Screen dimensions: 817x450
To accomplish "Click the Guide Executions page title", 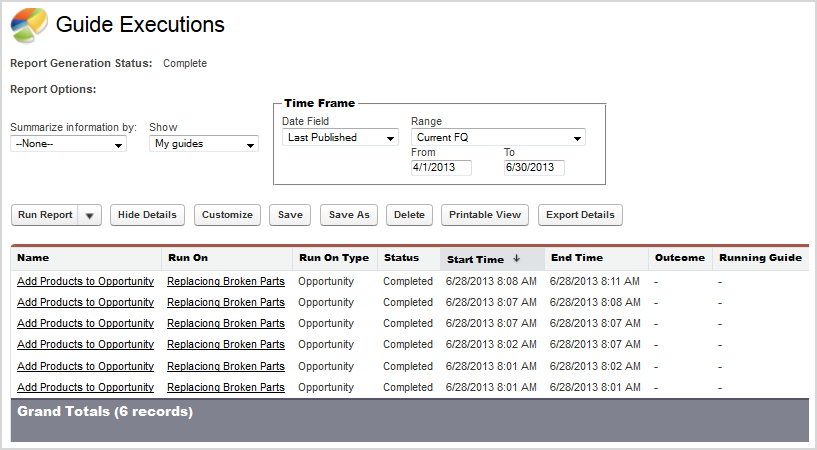I will 140,24.
